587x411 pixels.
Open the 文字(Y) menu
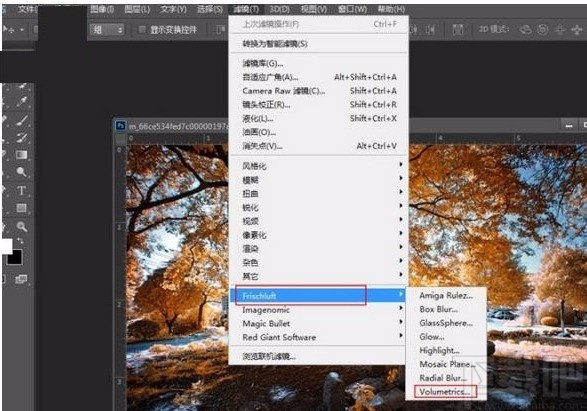173,9
